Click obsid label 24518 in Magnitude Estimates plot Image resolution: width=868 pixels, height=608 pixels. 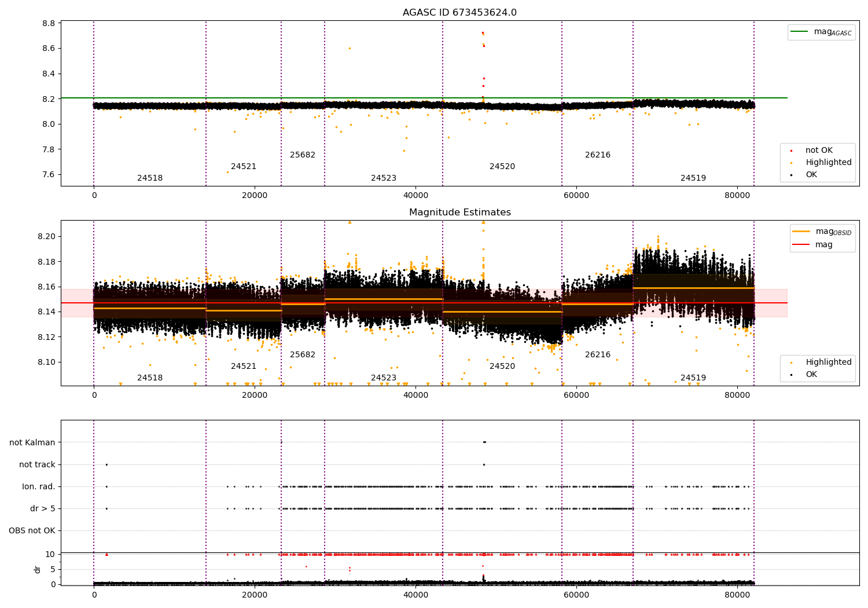click(x=150, y=378)
